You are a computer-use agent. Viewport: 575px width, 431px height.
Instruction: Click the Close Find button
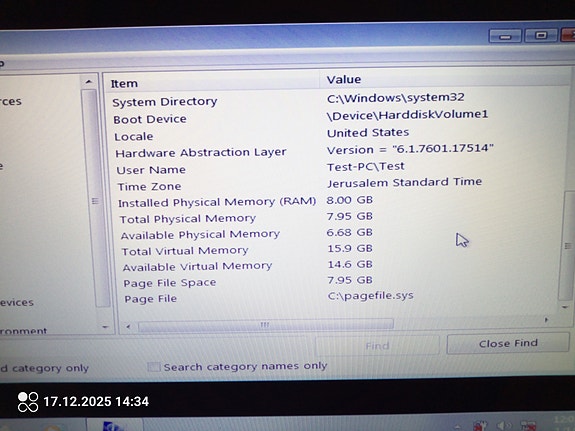[x=508, y=343]
